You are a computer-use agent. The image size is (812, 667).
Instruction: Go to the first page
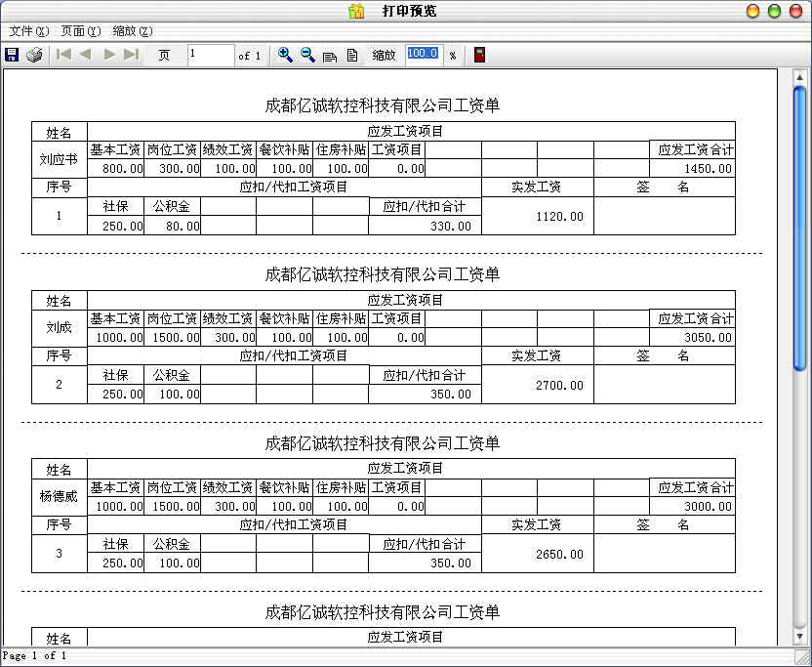pyautogui.click(x=63, y=55)
